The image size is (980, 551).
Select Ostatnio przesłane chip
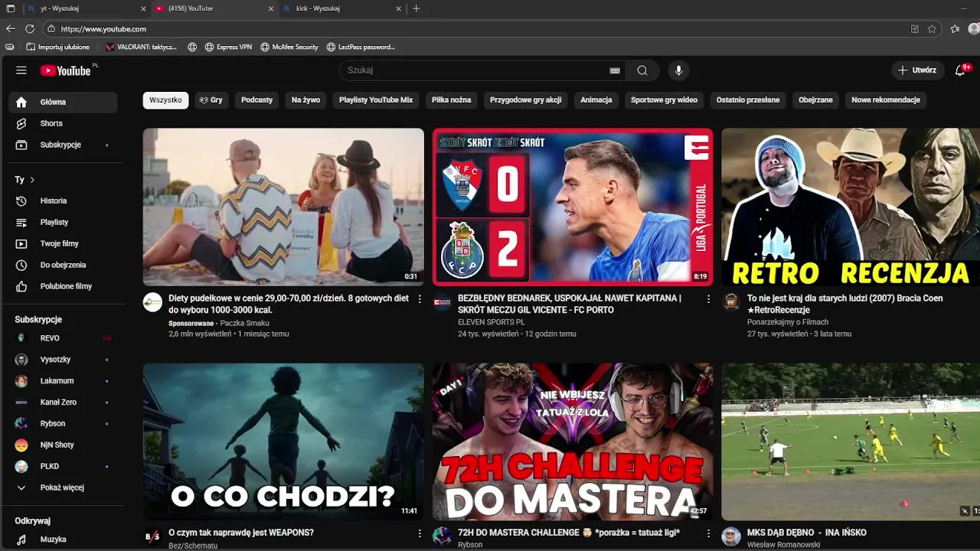748,100
